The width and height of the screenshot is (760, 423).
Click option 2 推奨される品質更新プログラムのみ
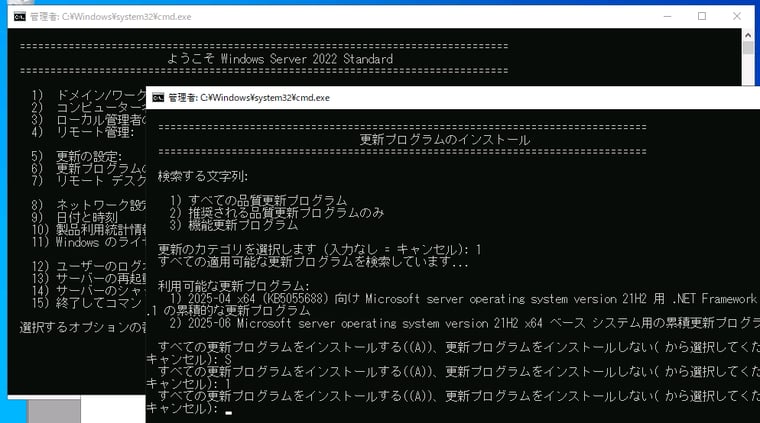click(277, 213)
